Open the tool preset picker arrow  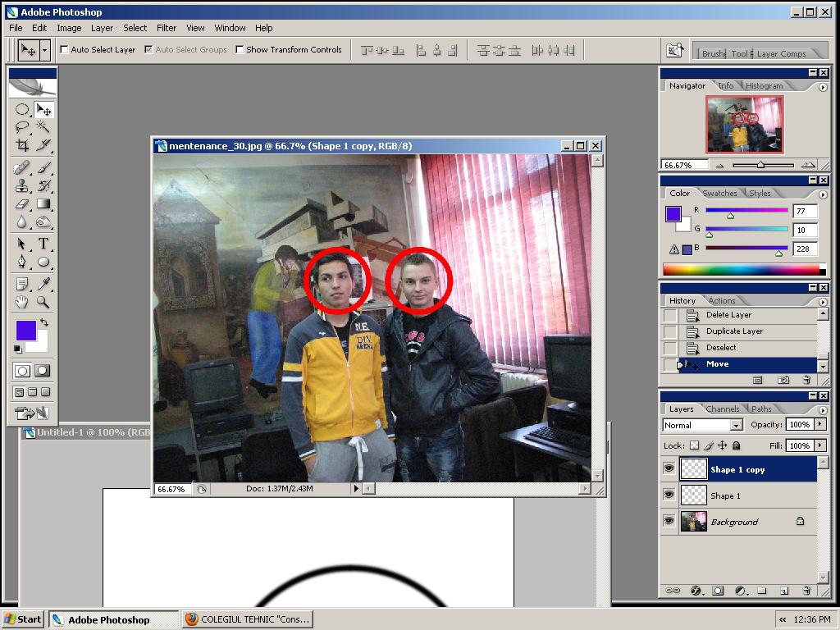point(45,50)
